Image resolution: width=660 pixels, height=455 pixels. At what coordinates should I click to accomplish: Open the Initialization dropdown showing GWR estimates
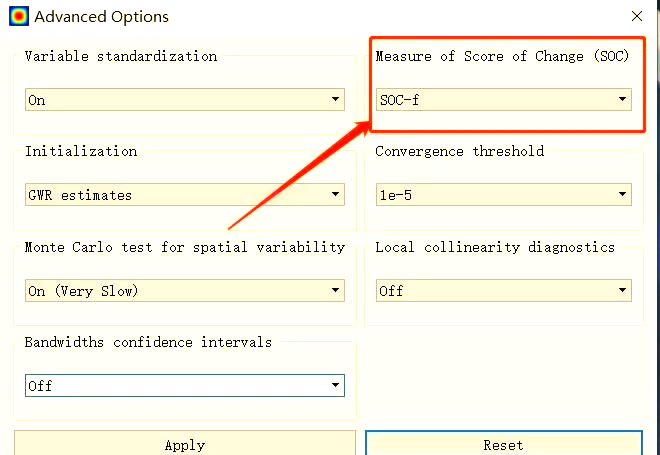[184, 195]
